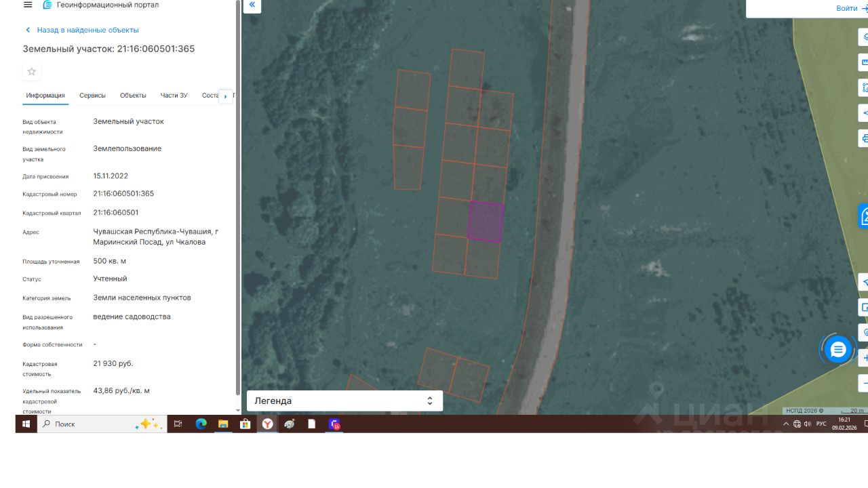Image resolution: width=868 pixels, height=488 pixels.
Task: Open the map layers tool
Action: click(x=863, y=37)
